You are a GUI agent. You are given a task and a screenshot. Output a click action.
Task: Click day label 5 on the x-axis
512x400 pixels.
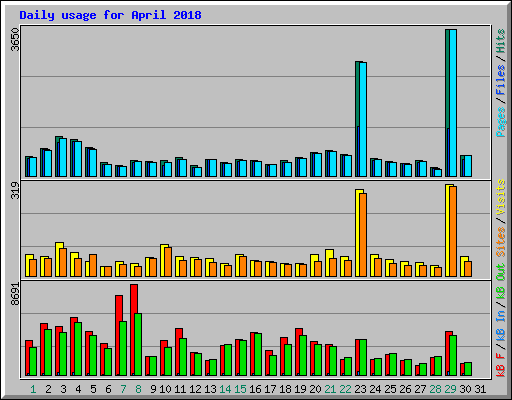[93, 389]
